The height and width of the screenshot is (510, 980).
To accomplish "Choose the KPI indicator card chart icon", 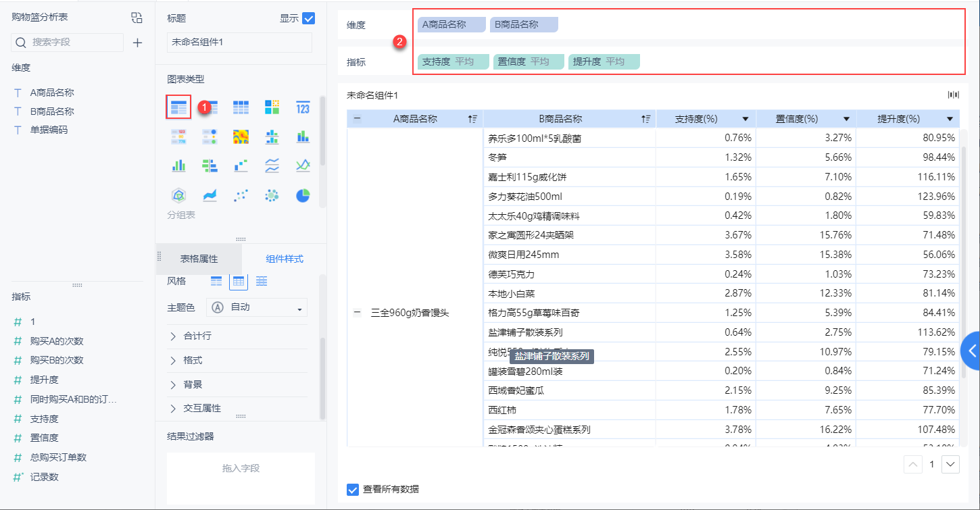I will [303, 107].
